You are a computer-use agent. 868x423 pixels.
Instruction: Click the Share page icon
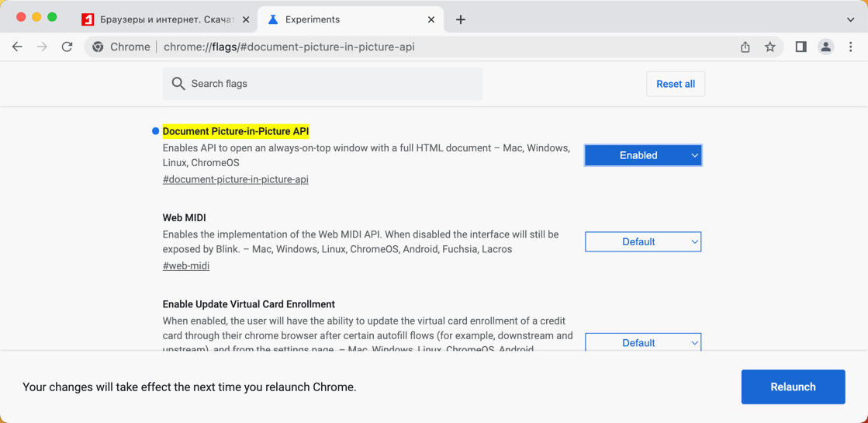(745, 47)
